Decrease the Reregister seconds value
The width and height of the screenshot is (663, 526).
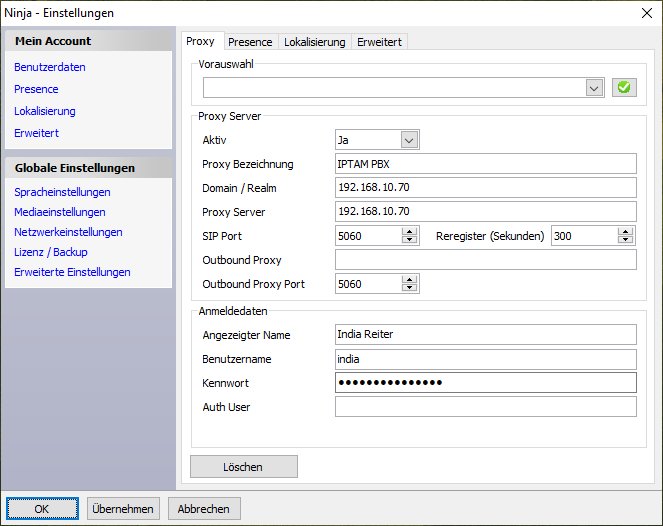coord(625,240)
